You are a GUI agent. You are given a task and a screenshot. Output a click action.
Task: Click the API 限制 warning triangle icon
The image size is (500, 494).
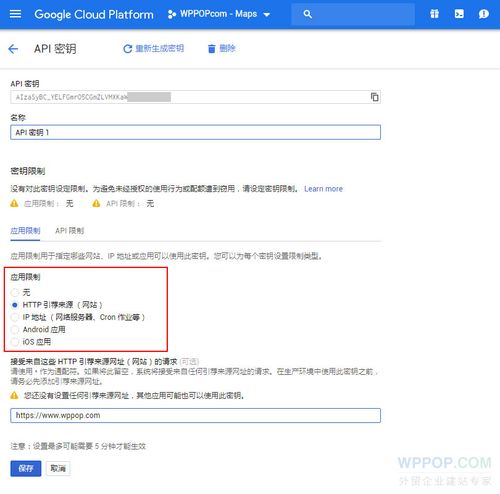coord(96,203)
